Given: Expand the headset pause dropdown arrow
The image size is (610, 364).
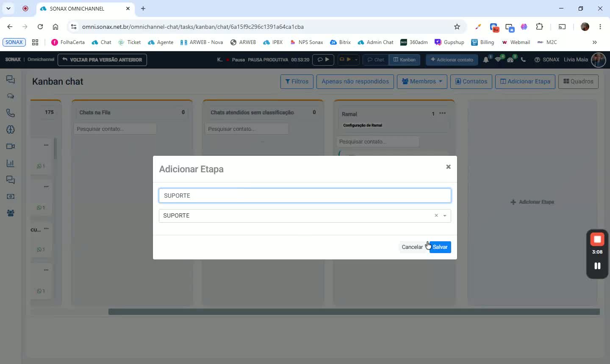Looking at the screenshot, I should click(356, 60).
